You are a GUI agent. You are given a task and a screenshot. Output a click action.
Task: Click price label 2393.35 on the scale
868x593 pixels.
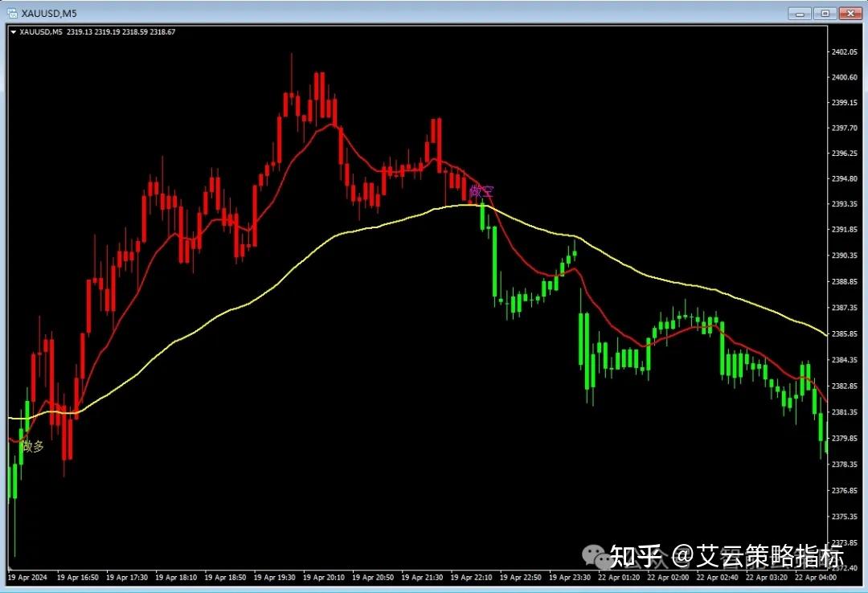pos(844,204)
